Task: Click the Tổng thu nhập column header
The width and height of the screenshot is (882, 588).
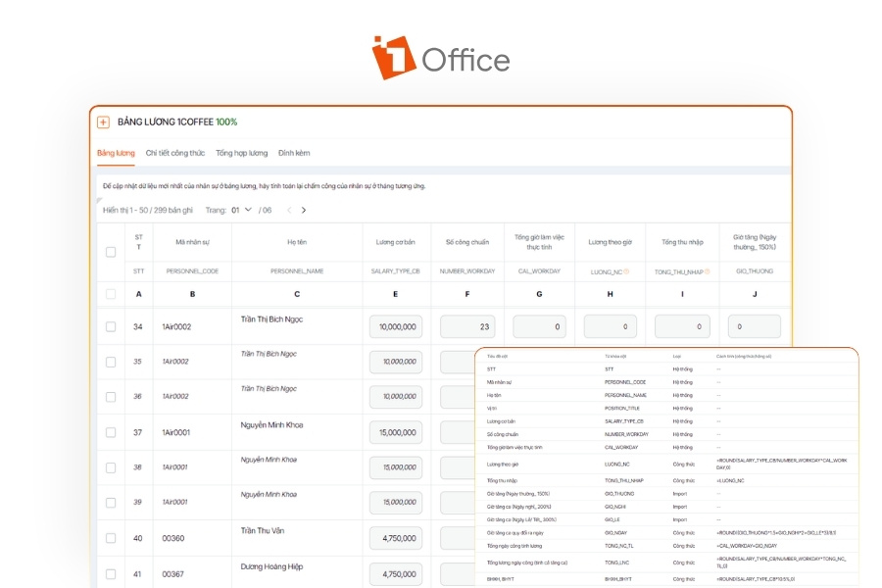Action: tap(682, 242)
